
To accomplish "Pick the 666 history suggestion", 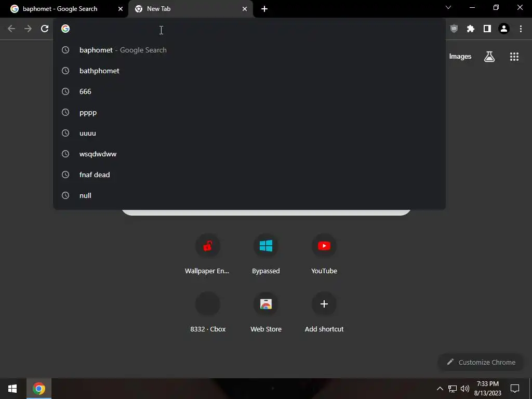I will coord(249,91).
